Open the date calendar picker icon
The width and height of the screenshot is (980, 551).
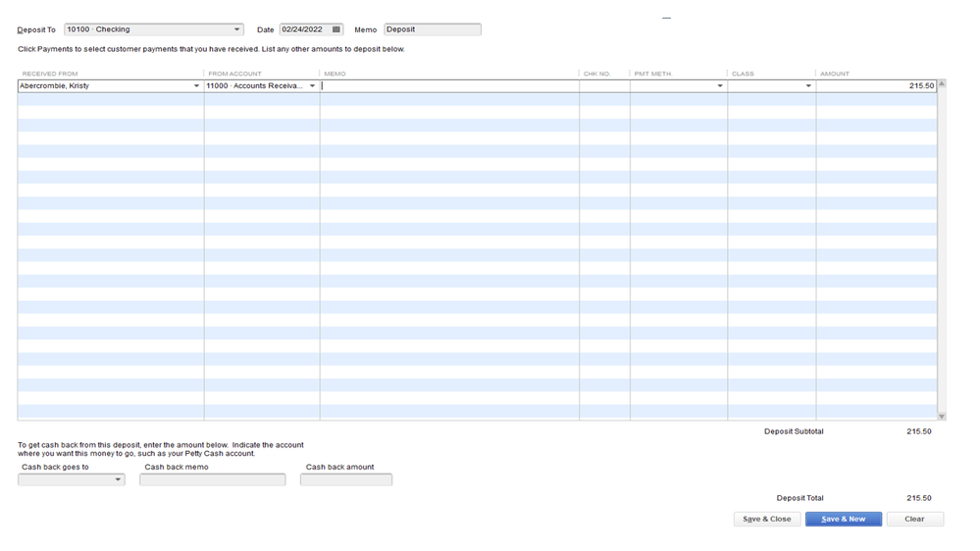(336, 29)
